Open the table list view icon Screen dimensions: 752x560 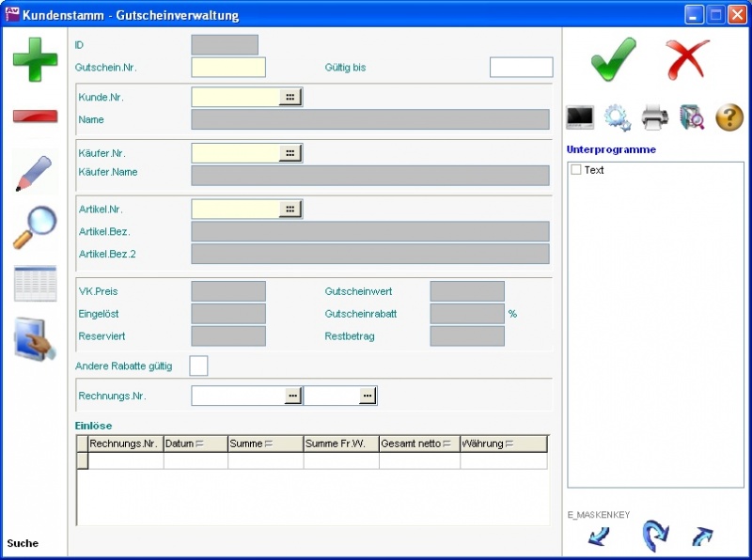35,283
